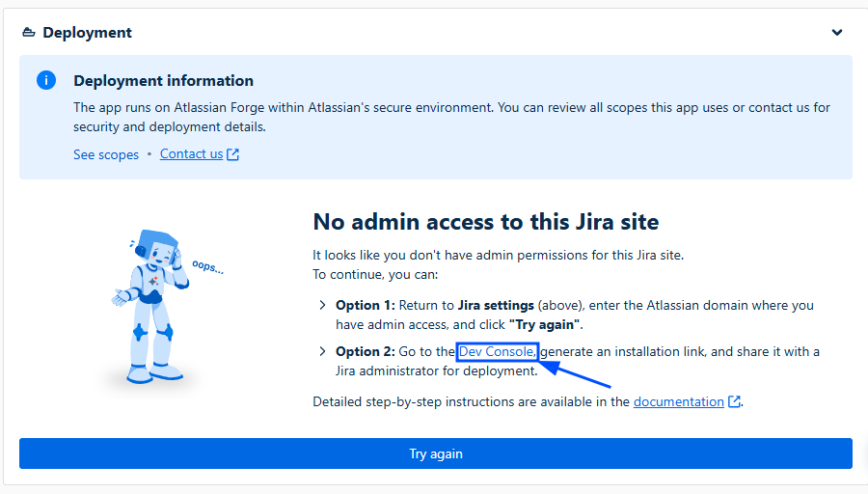Screen dimensions: 868x494
Task: Click external-link icon beside Contact us
Action: coord(232,154)
